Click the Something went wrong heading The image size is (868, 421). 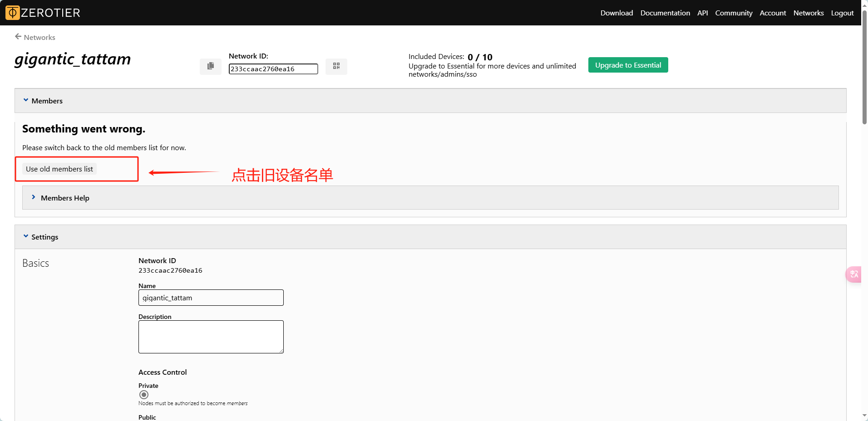coord(84,129)
